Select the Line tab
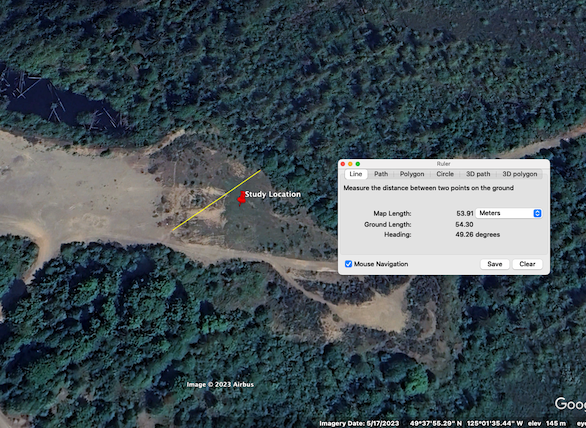Viewport: 586px width, 428px height. click(x=355, y=174)
